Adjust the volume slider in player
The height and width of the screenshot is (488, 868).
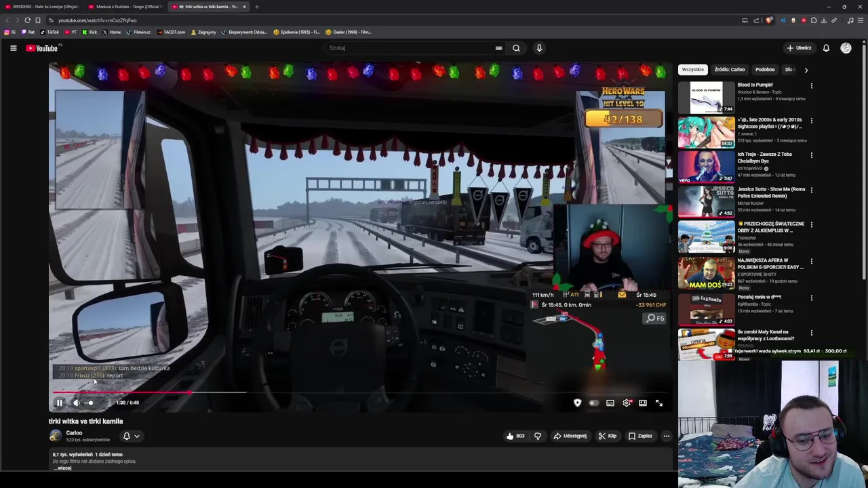[89, 403]
